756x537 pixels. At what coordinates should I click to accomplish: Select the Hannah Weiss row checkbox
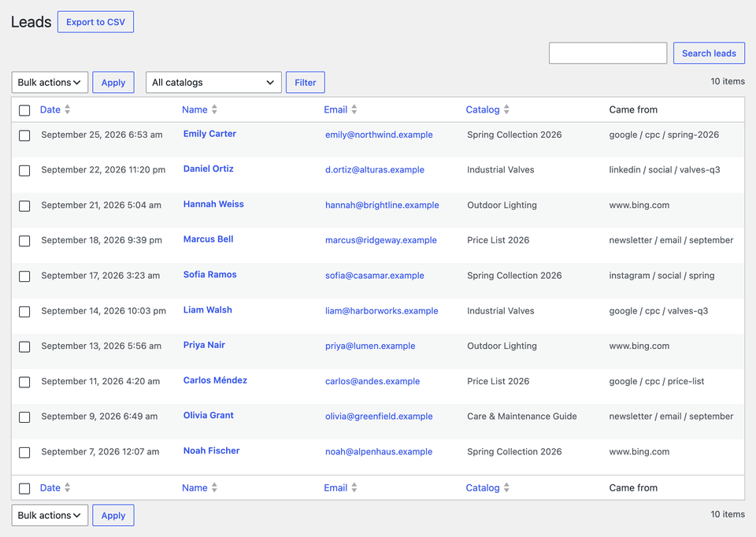click(24, 206)
